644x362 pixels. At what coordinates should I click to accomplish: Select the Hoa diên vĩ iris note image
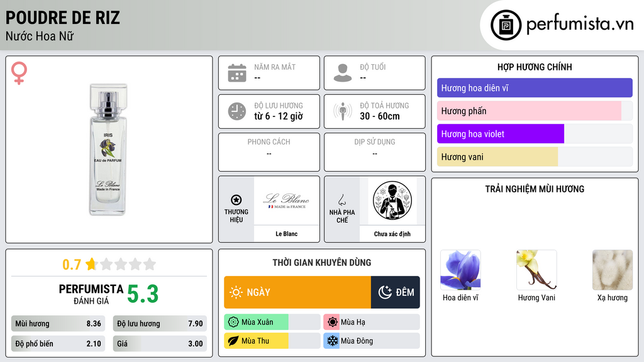coord(460,270)
